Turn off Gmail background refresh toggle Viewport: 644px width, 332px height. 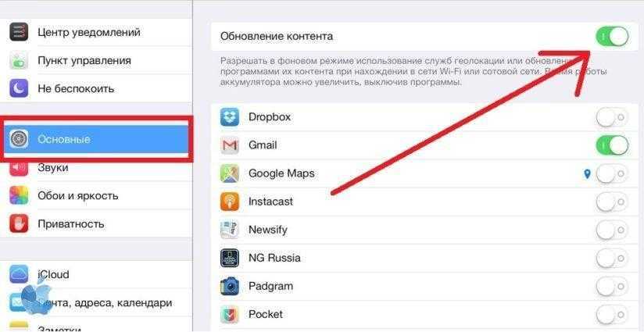[612, 145]
